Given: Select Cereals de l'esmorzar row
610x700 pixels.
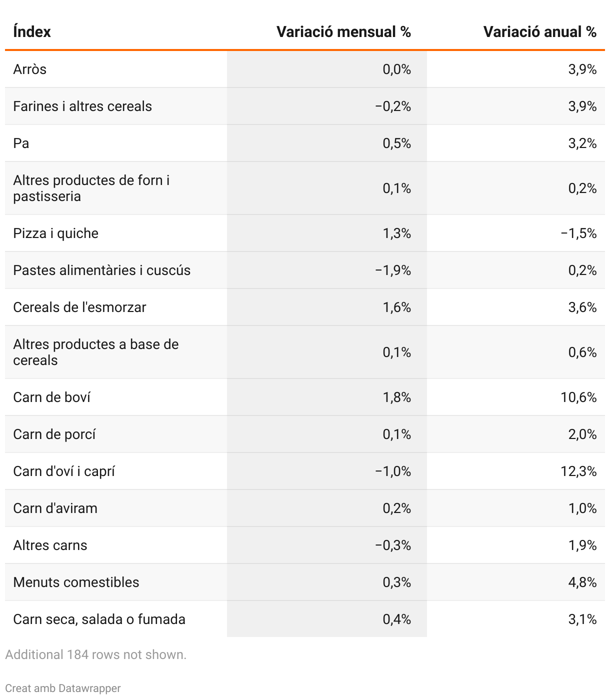Looking at the screenshot, I should [x=305, y=307].
